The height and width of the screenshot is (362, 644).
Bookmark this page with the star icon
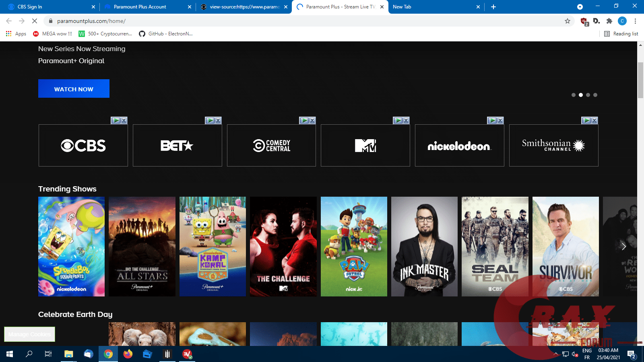[x=568, y=21]
